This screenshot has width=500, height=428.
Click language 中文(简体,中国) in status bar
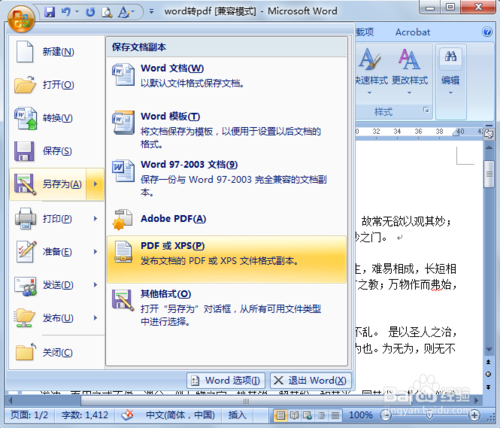pos(180,415)
